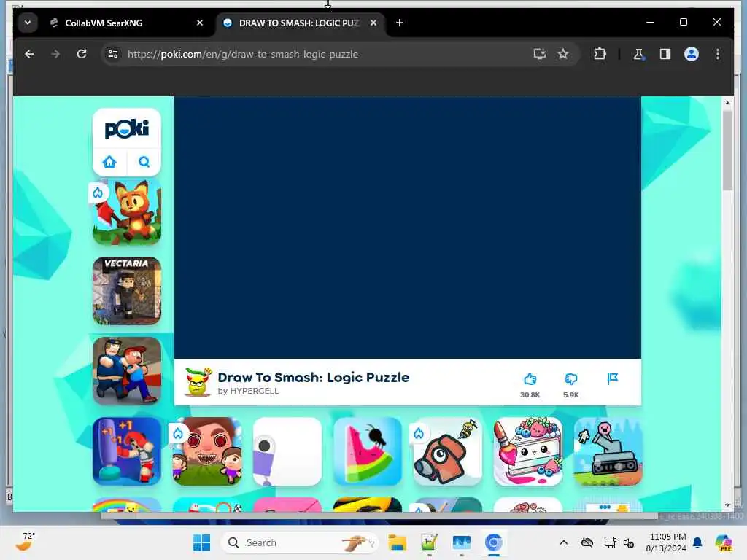Click the taskbar Search box
This screenshot has height=560, width=747.
tap(300, 542)
